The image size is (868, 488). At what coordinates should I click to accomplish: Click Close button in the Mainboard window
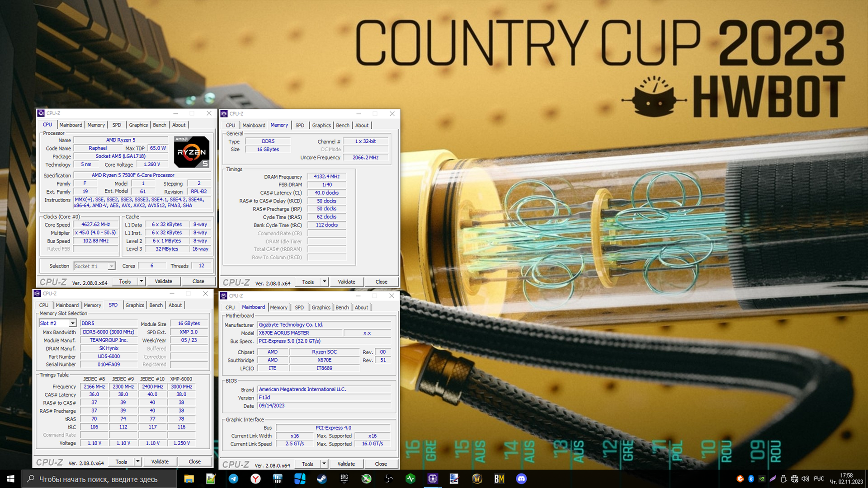[381, 464]
